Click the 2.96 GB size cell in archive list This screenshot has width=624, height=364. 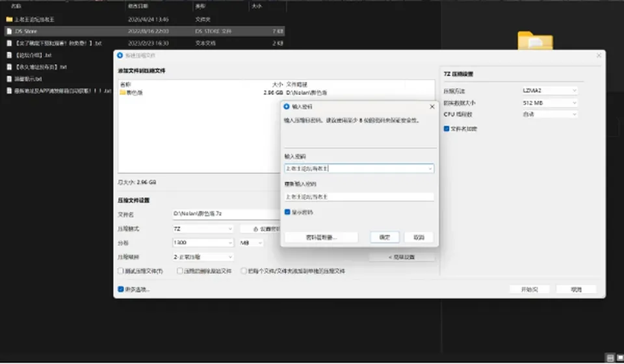(273, 93)
